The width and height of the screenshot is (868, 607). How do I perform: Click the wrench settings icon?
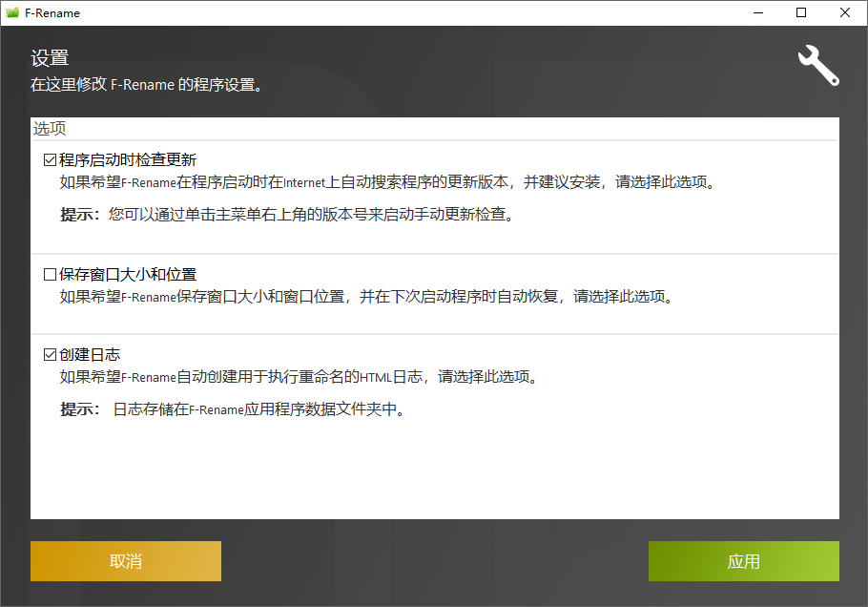(818, 66)
